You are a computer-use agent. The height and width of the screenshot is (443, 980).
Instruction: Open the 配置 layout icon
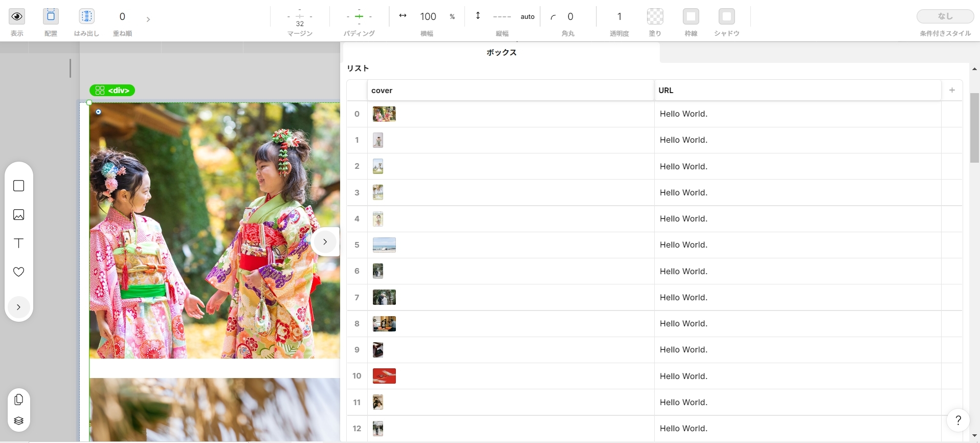tap(51, 16)
